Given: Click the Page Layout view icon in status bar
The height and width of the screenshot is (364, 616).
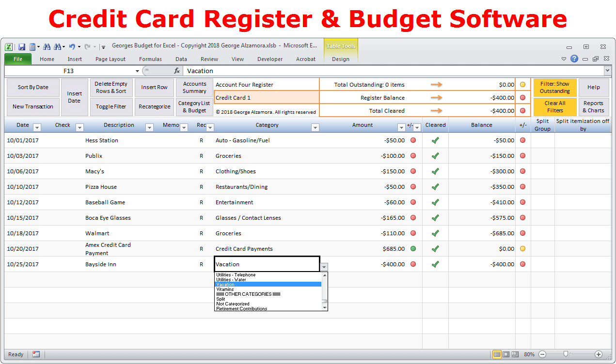Looking at the screenshot, I should pyautogui.click(x=506, y=354).
